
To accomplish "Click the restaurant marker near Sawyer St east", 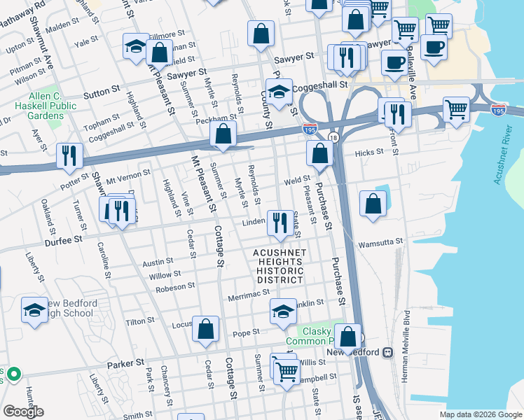I will [347, 59].
